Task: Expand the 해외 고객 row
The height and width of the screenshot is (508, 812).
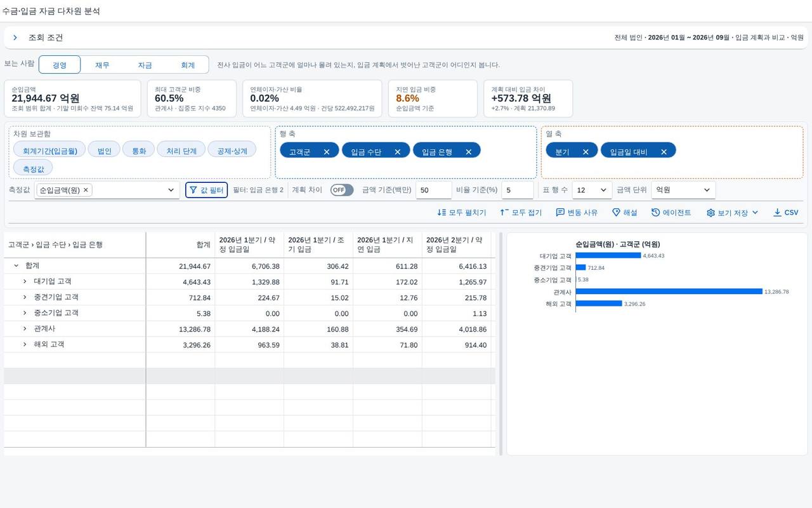Action: (x=25, y=344)
